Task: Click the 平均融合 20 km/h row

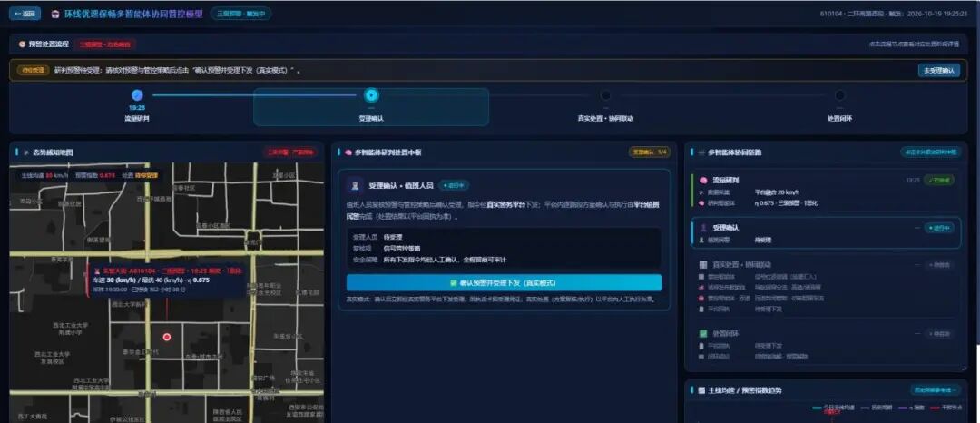Action: click(x=777, y=192)
